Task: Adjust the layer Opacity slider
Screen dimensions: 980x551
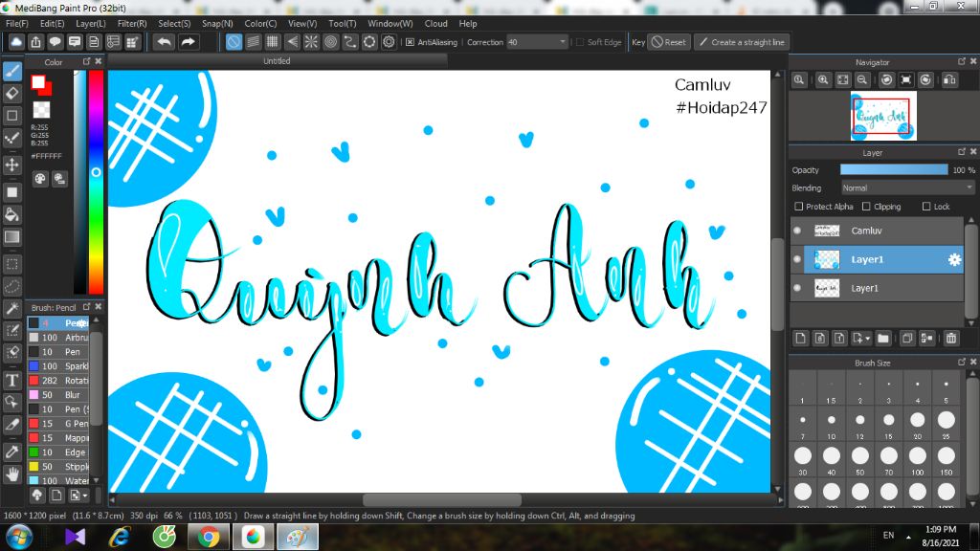Action: click(894, 170)
